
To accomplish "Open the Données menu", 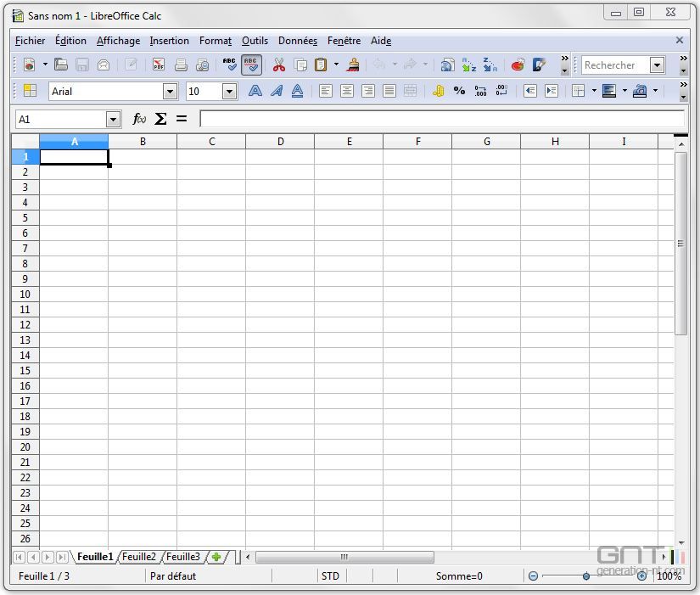I will coord(298,41).
